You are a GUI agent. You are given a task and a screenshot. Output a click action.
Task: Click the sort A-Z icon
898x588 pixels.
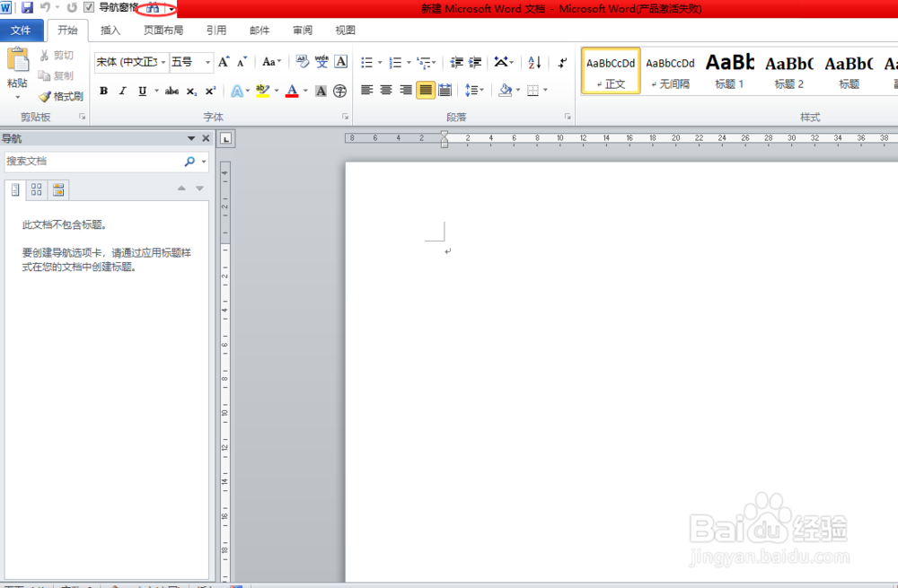(x=535, y=62)
